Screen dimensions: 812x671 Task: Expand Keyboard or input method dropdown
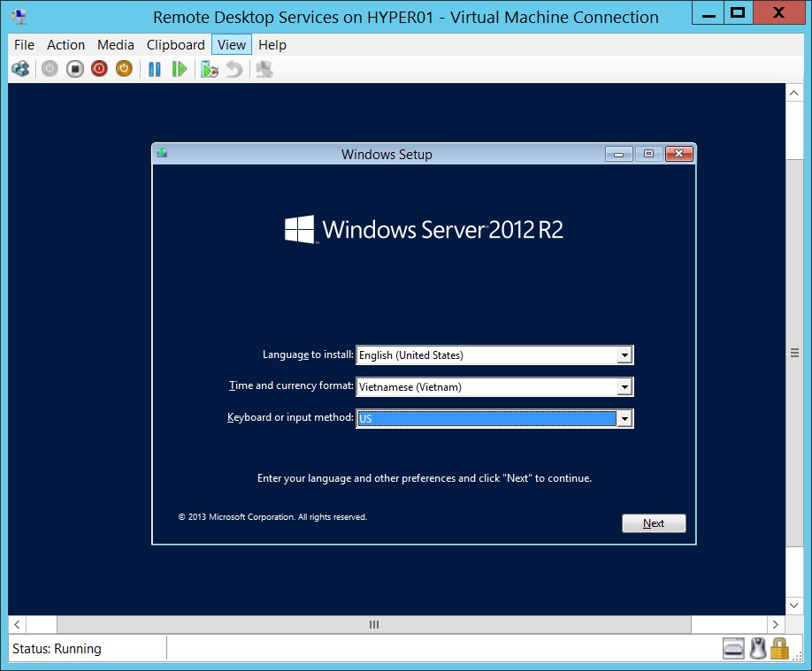point(624,418)
